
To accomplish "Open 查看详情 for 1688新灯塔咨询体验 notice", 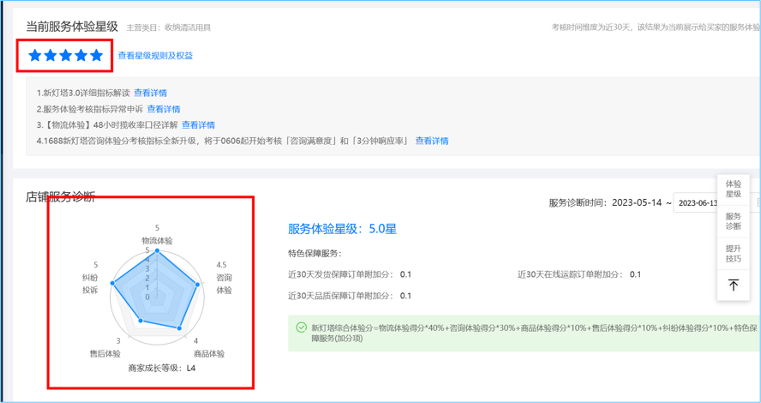I will point(431,141).
